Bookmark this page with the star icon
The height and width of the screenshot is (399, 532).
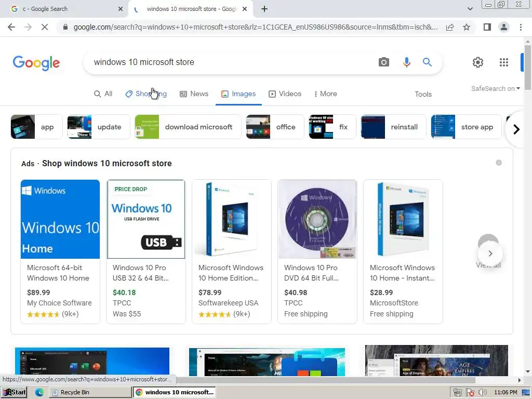click(467, 27)
